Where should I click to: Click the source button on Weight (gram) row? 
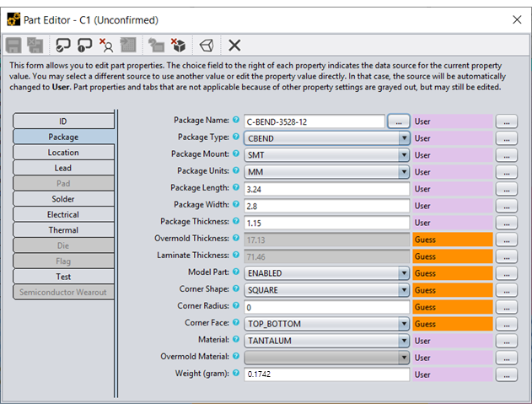507,374
